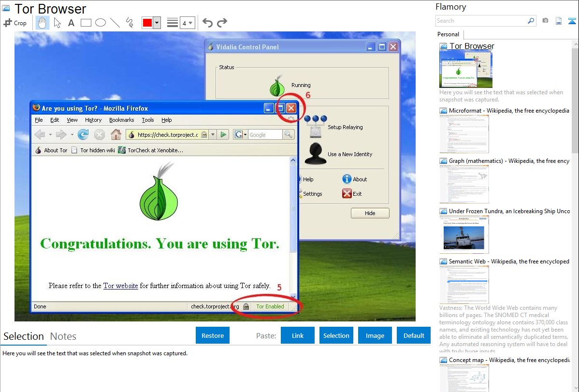579x392 pixels.
Task: Open the Microformat Wikipedia snapshot thumbnail
Action: click(x=464, y=134)
